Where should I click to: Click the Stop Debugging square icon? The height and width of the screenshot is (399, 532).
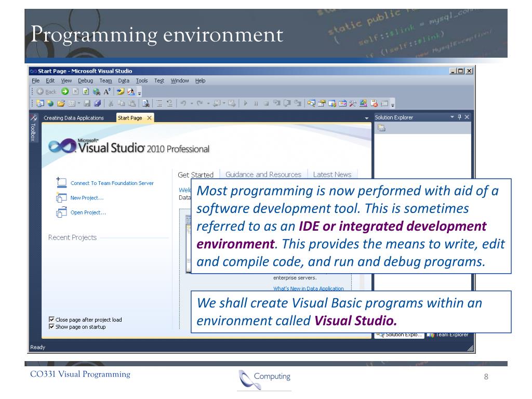point(267,103)
